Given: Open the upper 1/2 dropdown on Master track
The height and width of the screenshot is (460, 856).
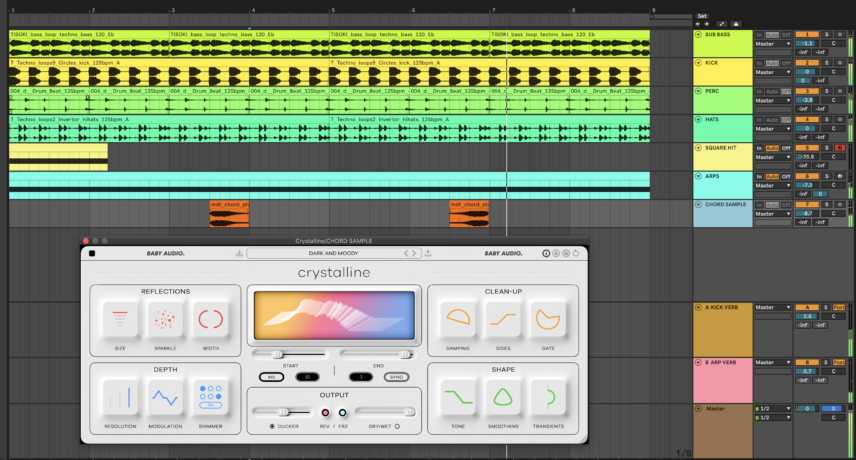Looking at the screenshot, I should 772,408.
